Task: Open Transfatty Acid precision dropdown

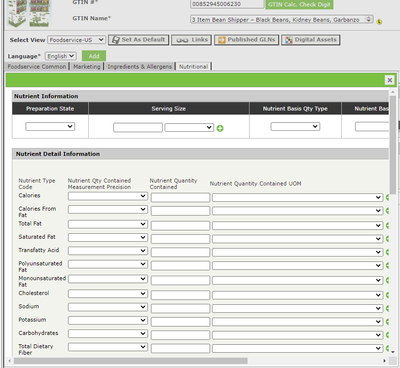Action: [x=108, y=251]
